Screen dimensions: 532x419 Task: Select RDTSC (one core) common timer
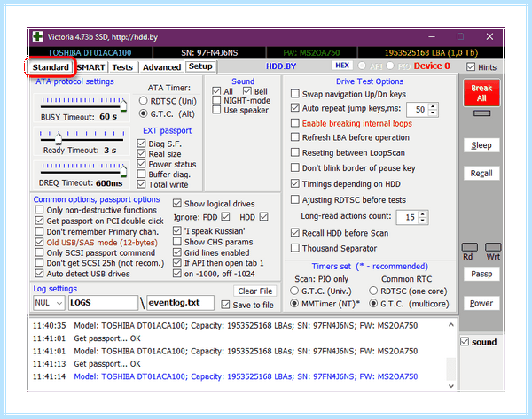tap(373, 291)
